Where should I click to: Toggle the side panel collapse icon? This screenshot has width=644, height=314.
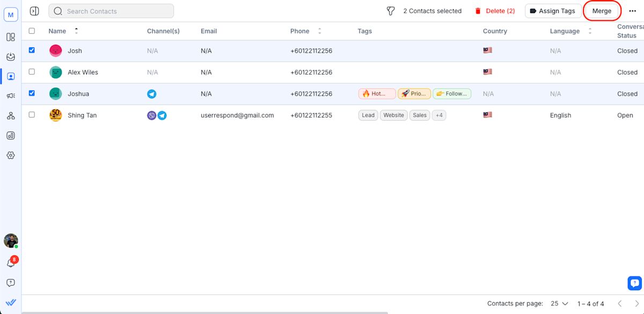[x=34, y=11]
